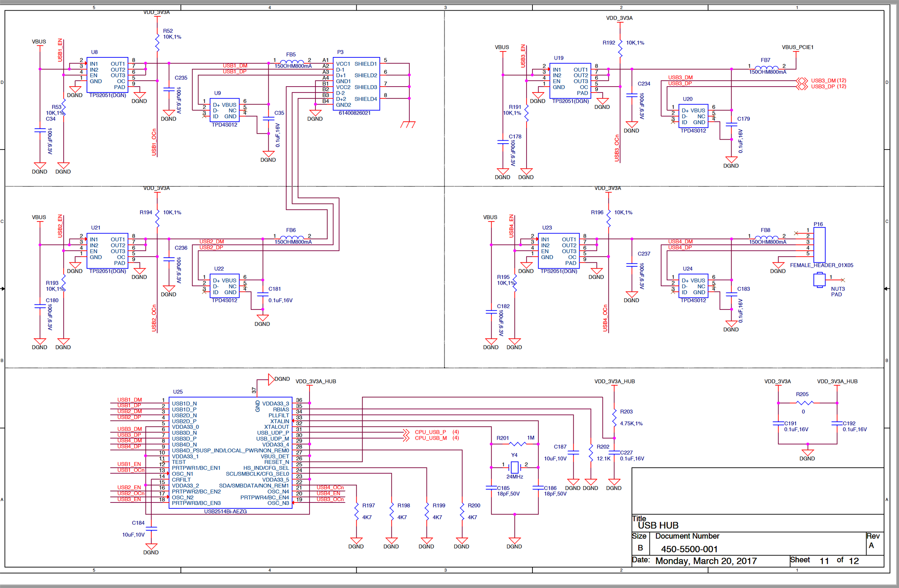The width and height of the screenshot is (899, 588).
Task: Select ferrite bead label FB5
Action: coord(291,54)
